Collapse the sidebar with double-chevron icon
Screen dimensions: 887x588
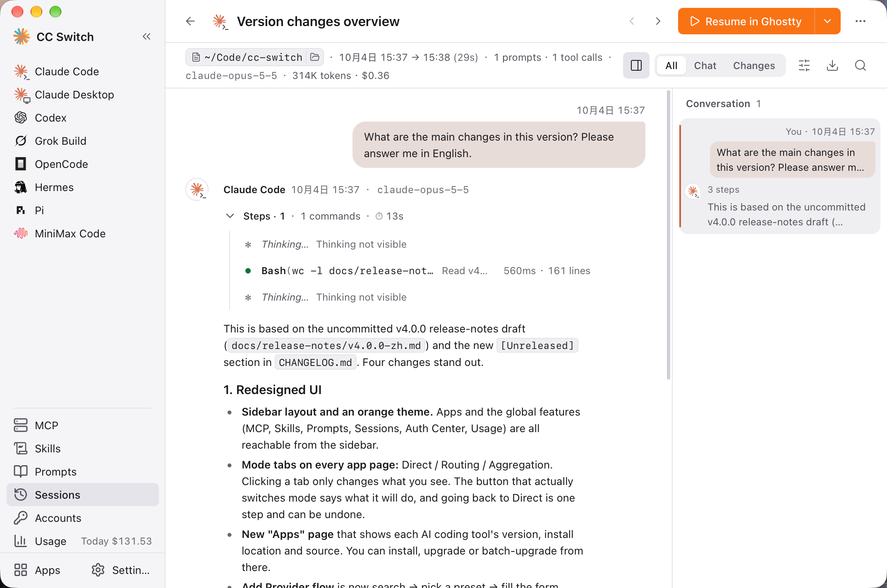click(146, 37)
